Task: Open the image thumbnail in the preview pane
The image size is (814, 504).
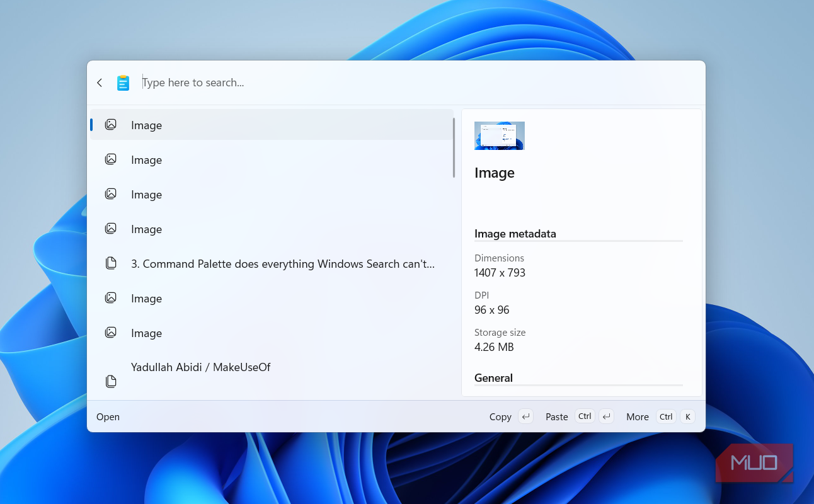Action: click(500, 135)
